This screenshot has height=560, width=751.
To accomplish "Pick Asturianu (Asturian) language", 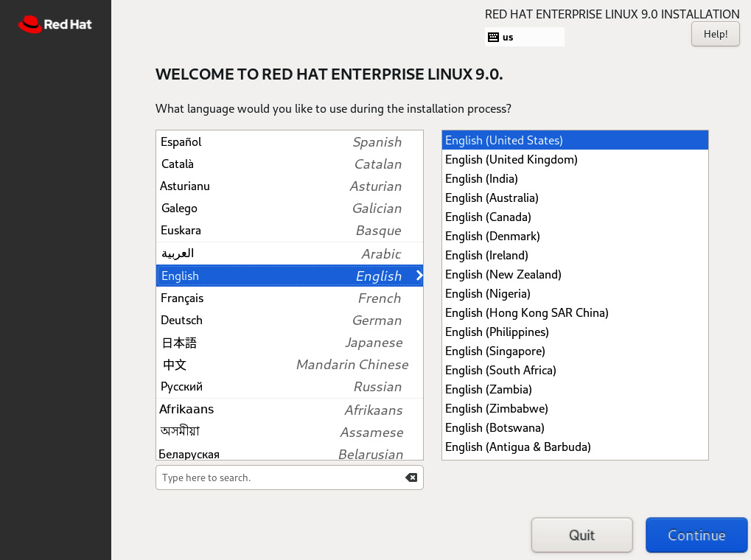I will pos(290,186).
